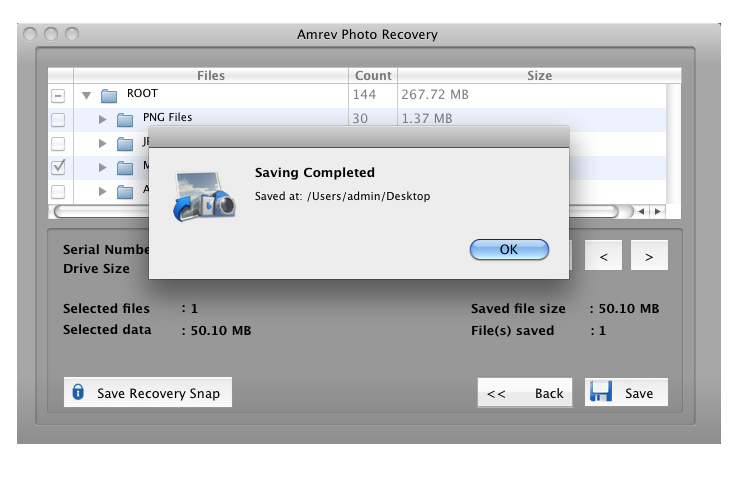
Task: Click the ROOT count value 144
Action: tap(364, 95)
